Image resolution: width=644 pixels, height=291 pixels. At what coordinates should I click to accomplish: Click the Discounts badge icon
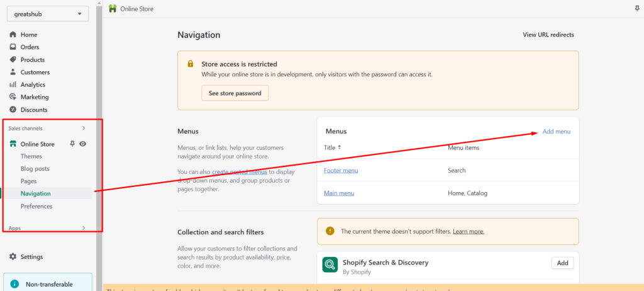click(13, 110)
